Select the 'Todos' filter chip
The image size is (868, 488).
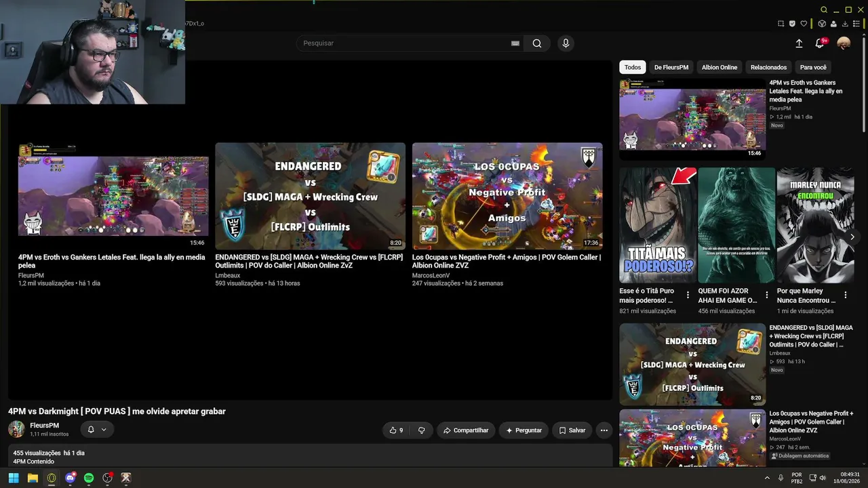tap(633, 67)
